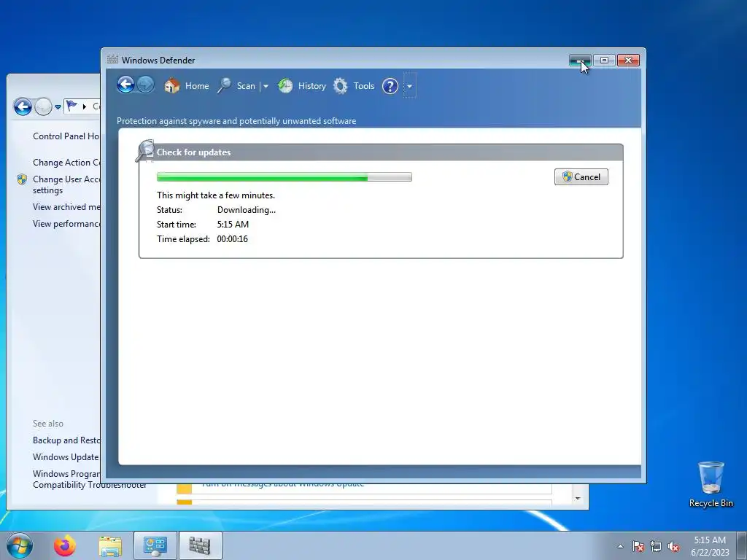Open Backup and Restore link

click(66, 440)
